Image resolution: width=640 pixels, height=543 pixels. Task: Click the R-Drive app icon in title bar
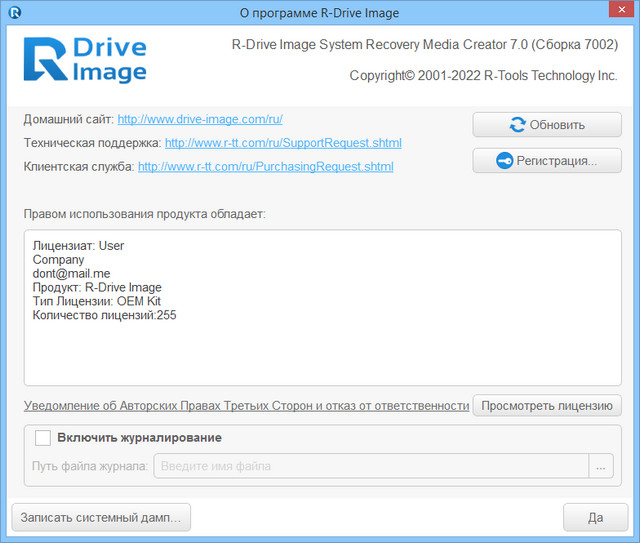15,13
